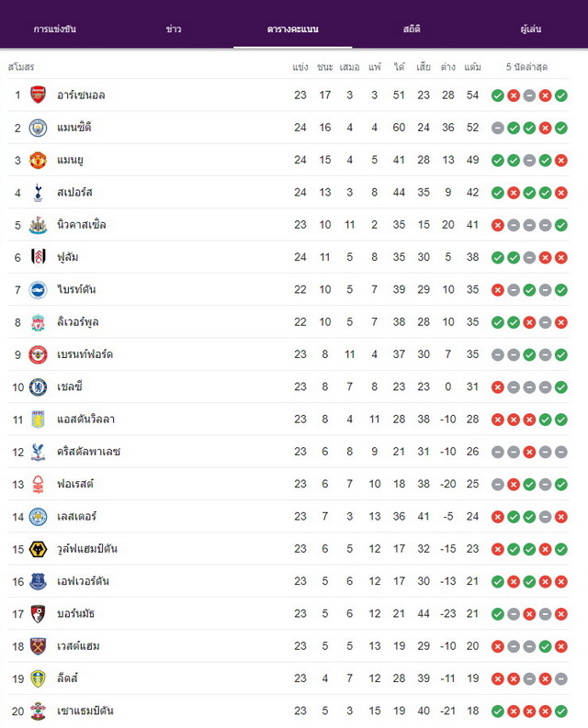Click the Newcastle club crest
Viewport: 588px width, 728px height.
pyautogui.click(x=38, y=225)
